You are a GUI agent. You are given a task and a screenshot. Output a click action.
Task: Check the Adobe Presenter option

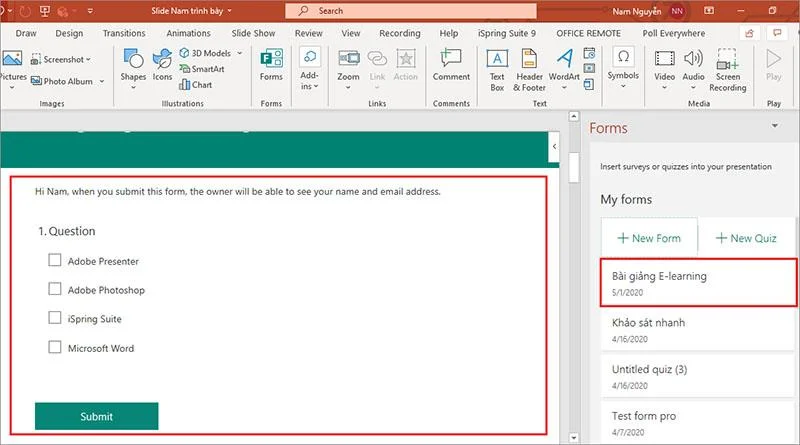click(55, 260)
